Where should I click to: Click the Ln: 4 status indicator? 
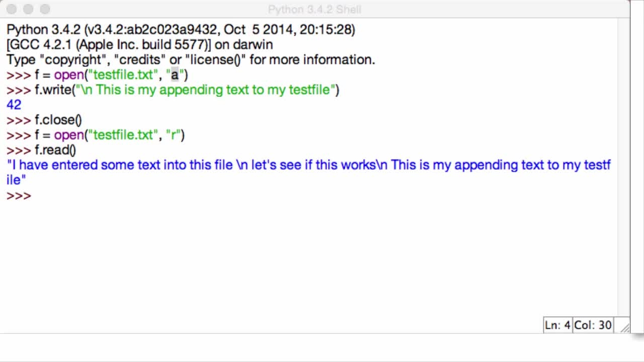(x=557, y=325)
